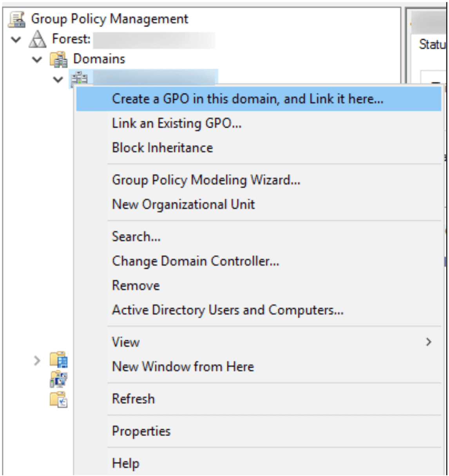Click the Sites folder icon in tree

(x=59, y=360)
